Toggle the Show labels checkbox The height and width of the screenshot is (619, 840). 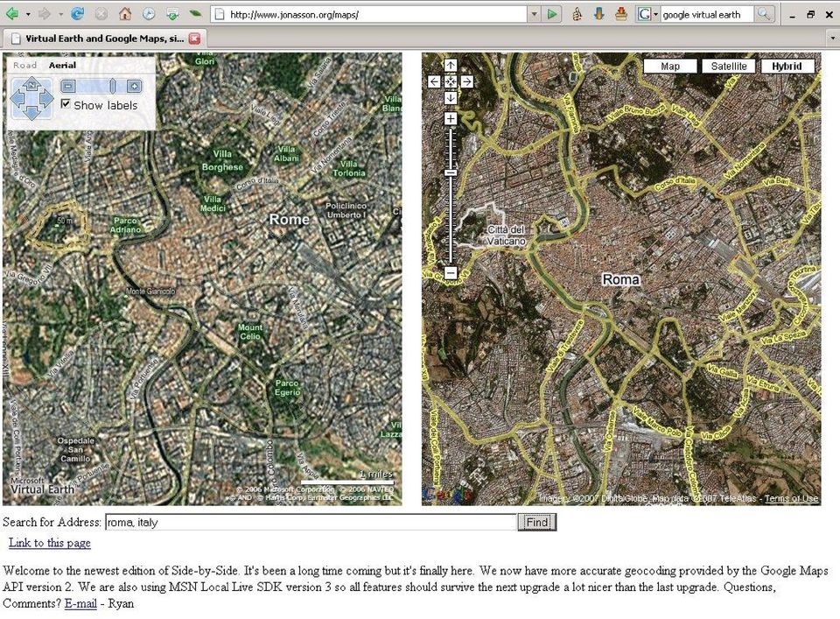66,104
